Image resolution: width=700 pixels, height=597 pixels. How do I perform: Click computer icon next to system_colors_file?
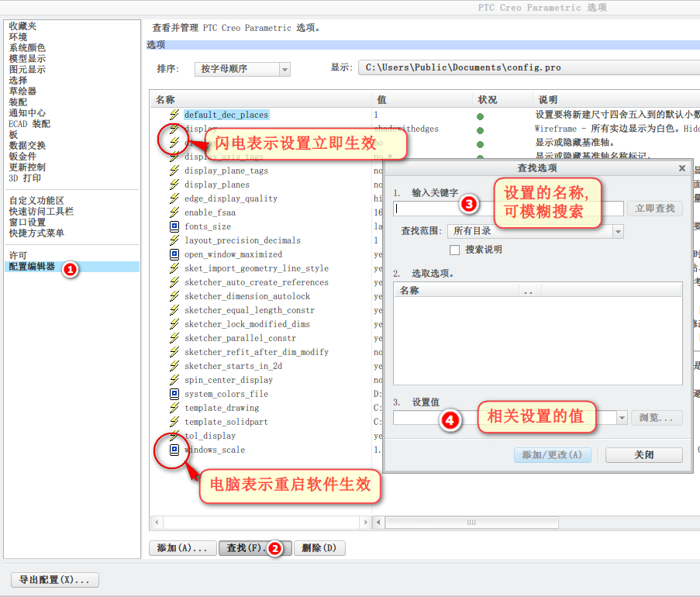point(174,394)
